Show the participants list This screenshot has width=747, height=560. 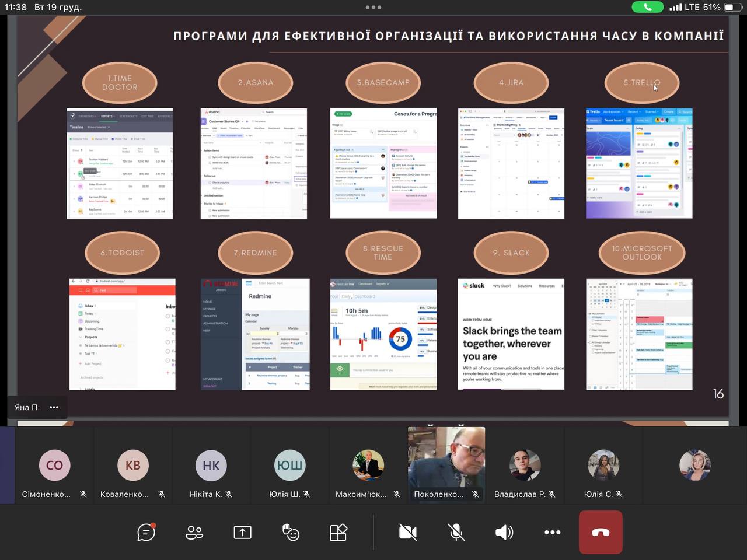point(194,532)
